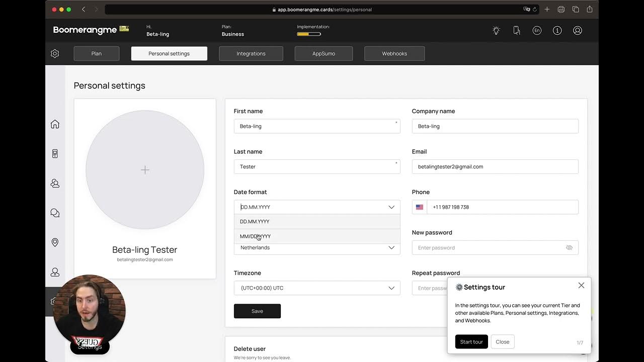Click the lightbulb tips icon in header
This screenshot has width=644, height=362.
(x=496, y=31)
